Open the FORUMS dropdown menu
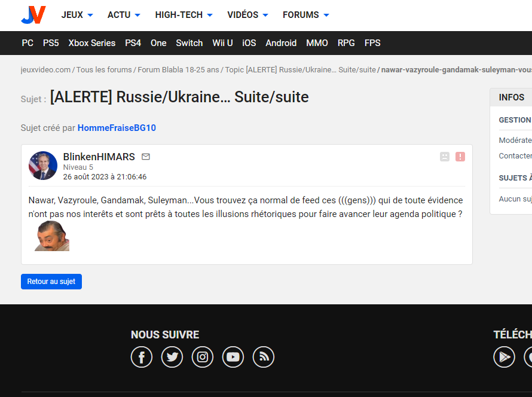532x397 pixels. (305, 15)
